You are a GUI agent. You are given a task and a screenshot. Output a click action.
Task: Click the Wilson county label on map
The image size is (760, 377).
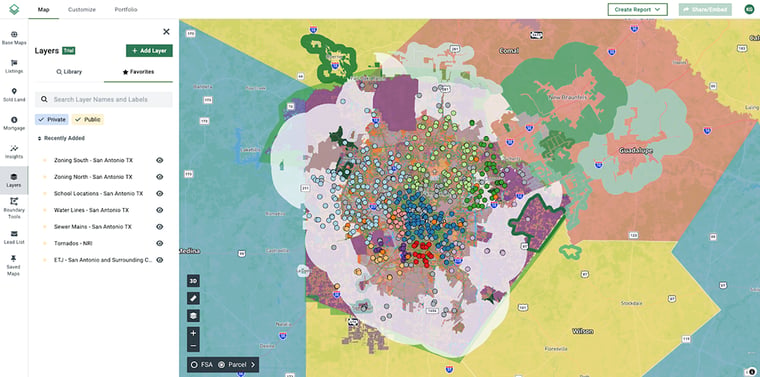582,331
